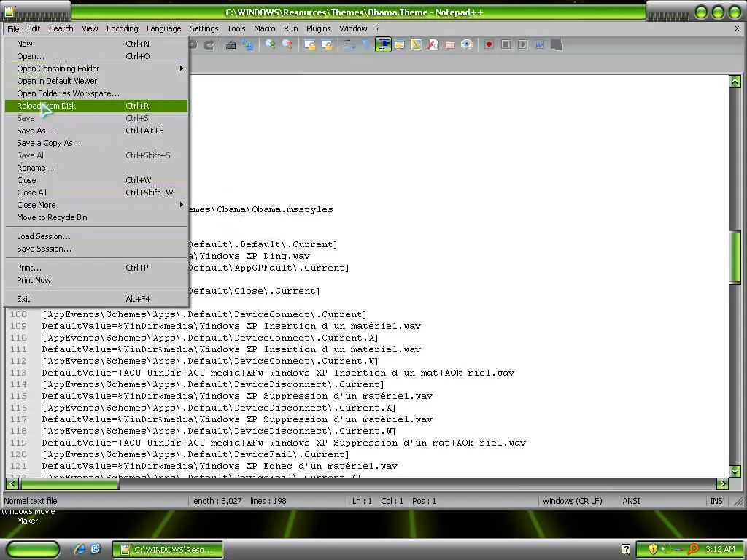
Task: Click vertical scrollbar down arrow
Action: [735, 471]
